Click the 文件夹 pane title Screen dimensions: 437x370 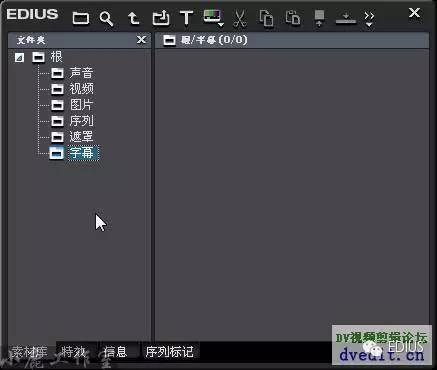click(x=31, y=40)
